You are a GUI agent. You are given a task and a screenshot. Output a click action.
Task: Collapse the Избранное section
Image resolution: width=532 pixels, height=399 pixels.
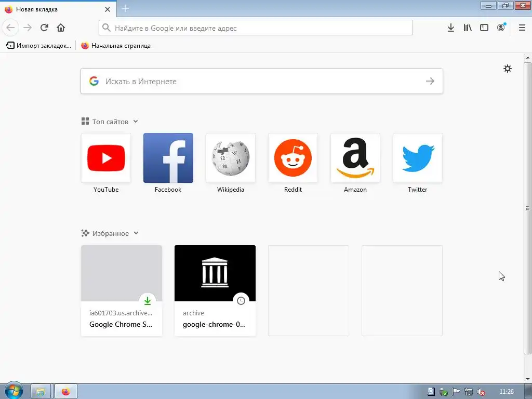(136, 233)
